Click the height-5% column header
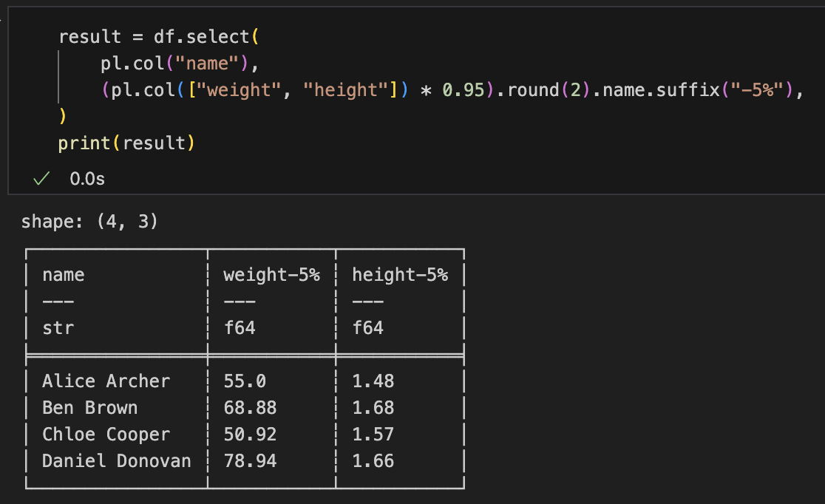The image size is (825, 504). (x=399, y=275)
